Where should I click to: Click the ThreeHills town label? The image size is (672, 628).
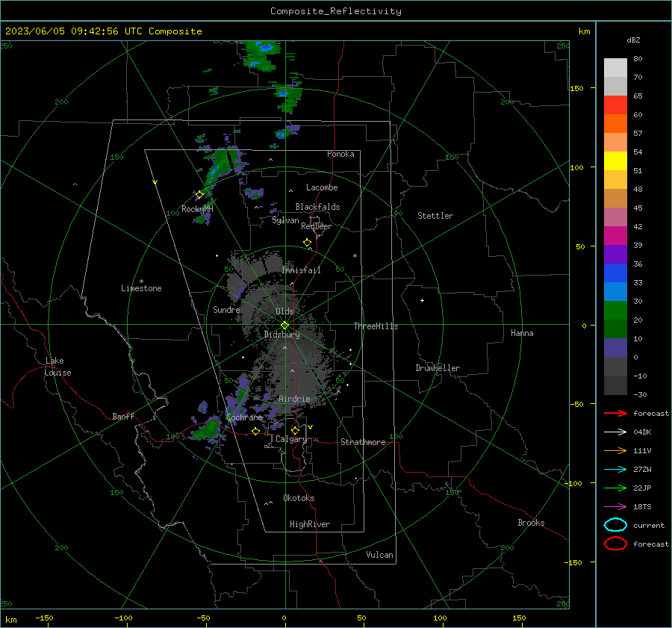(376, 326)
